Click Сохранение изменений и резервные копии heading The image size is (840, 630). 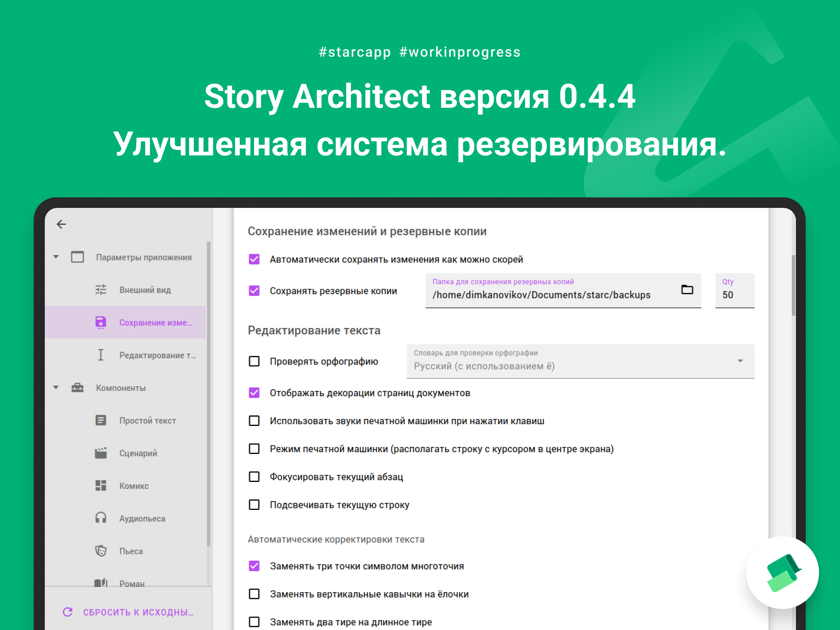click(x=367, y=231)
